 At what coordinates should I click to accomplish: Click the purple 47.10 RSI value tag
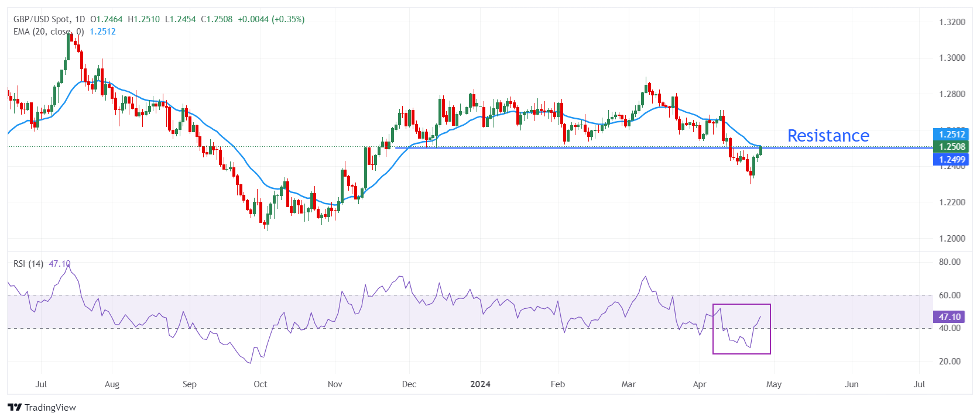[950, 317]
